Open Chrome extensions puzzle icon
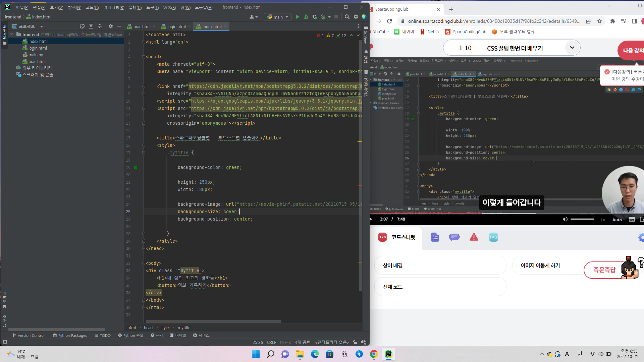 pyautogui.click(x=613, y=21)
